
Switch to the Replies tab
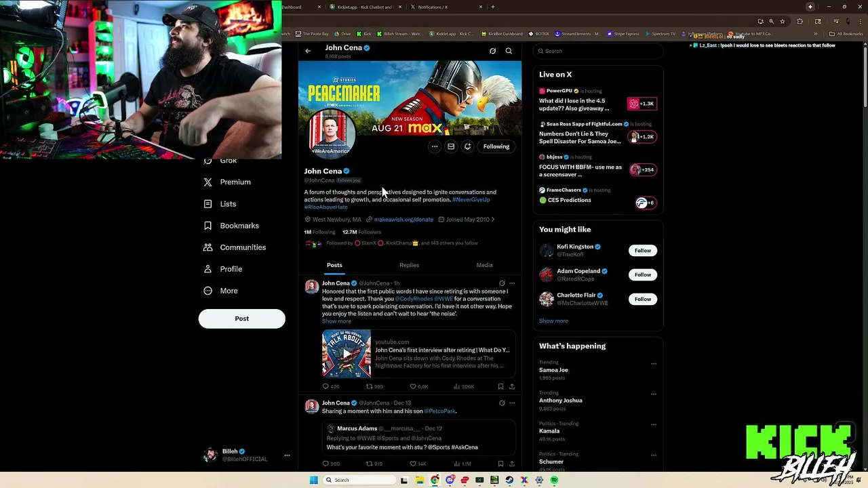[409, 265]
